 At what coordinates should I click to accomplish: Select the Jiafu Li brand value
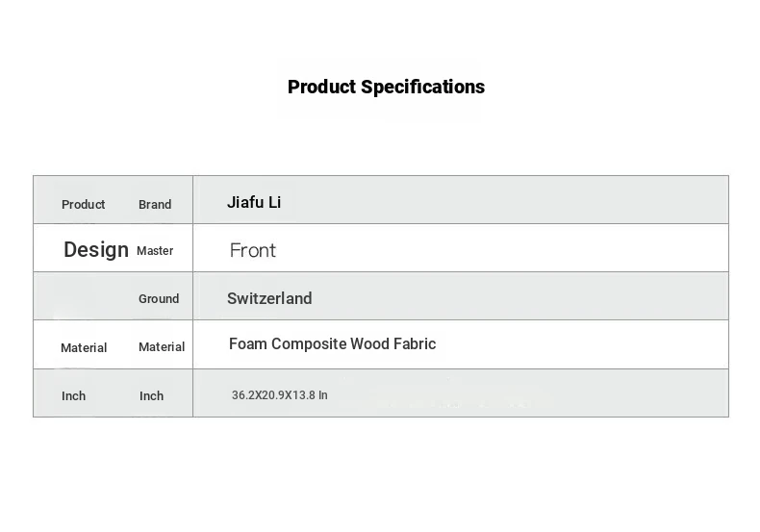254,202
